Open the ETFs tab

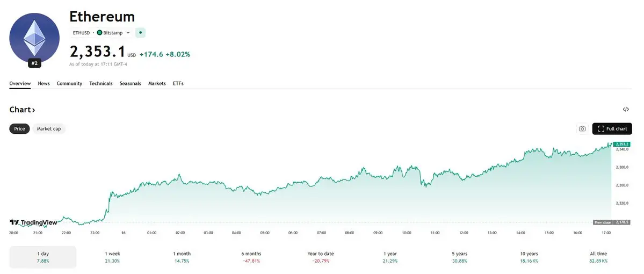click(x=178, y=84)
